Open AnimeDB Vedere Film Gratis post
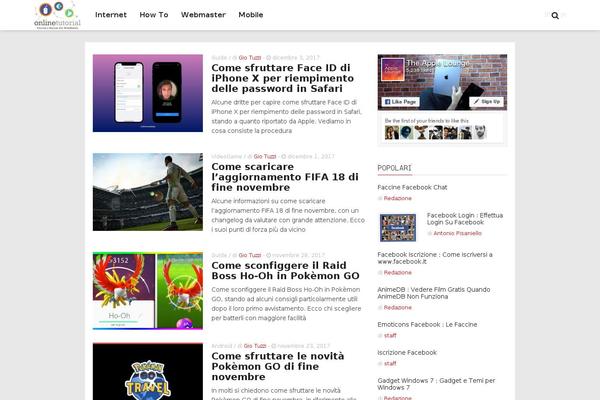Screen dimensions: 600x400 [434, 293]
